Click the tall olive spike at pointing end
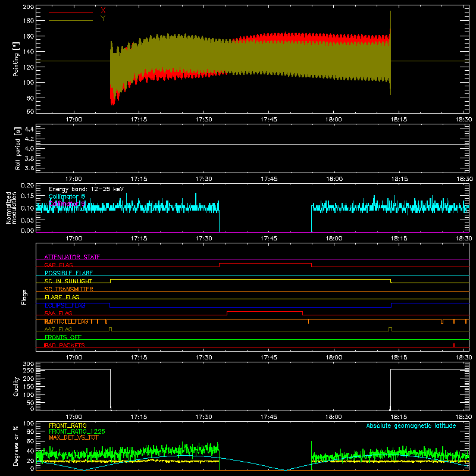This screenshot has width=476, height=476. pos(390,53)
